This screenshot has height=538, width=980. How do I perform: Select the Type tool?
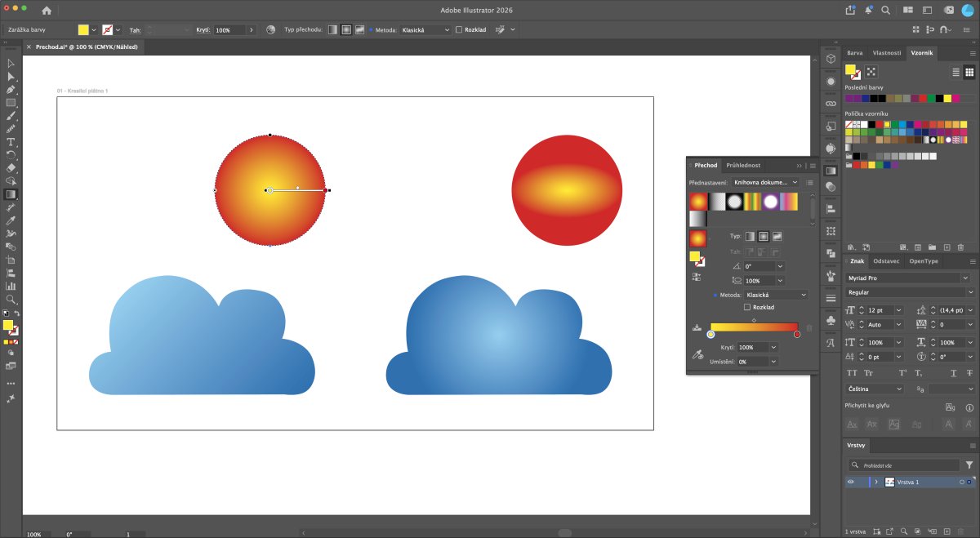11,142
